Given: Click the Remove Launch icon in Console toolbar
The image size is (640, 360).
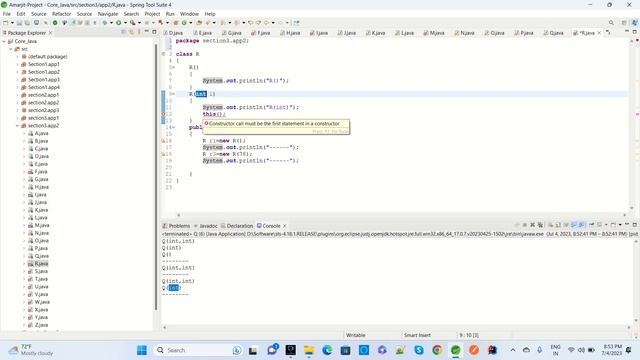Looking at the screenshot, I should click(533, 224).
